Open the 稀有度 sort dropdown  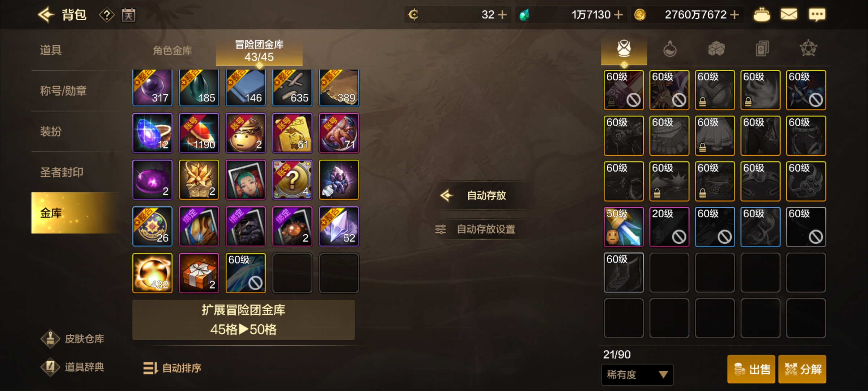tap(637, 375)
